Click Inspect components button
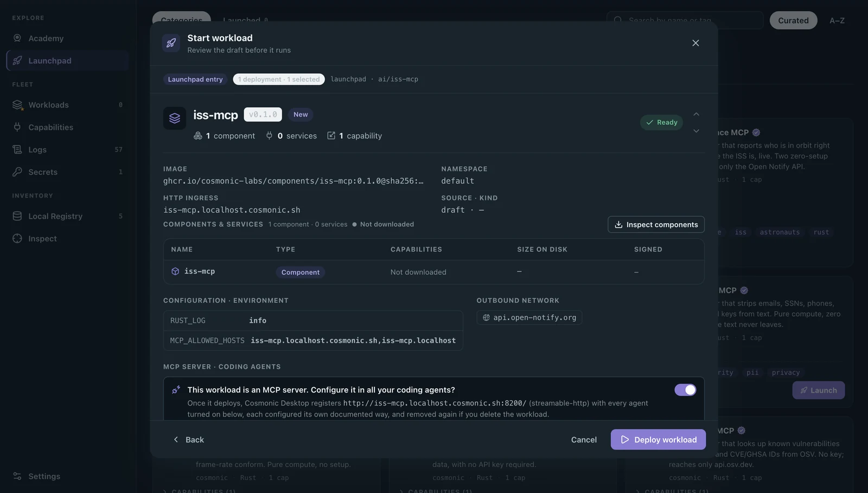Screen dimensions: 868x493 [656, 224]
